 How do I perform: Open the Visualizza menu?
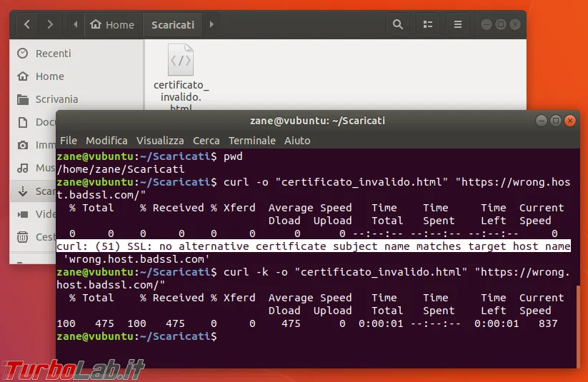pyautogui.click(x=160, y=141)
